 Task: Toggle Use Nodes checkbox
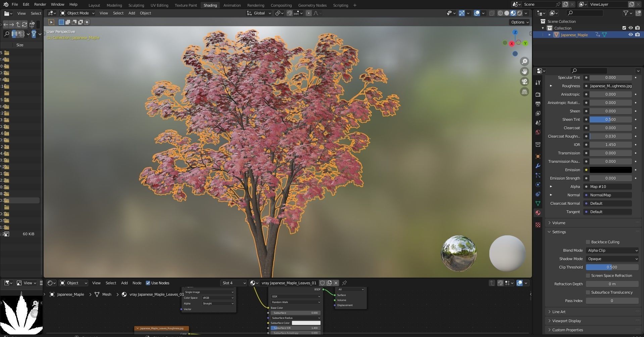pos(148,283)
